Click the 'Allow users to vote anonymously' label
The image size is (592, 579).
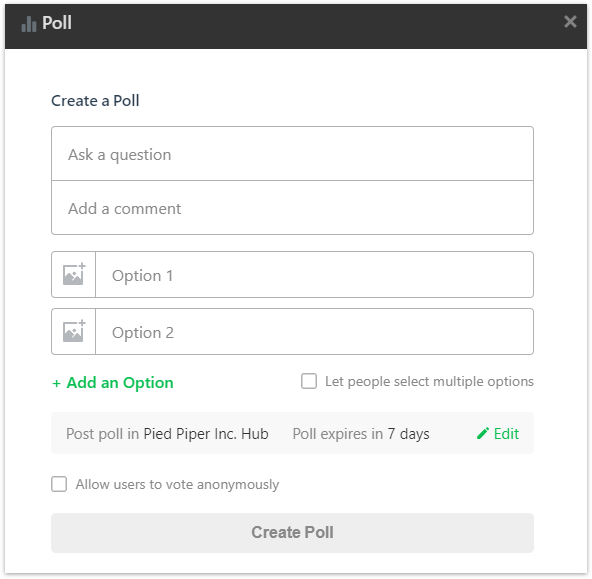point(177,484)
